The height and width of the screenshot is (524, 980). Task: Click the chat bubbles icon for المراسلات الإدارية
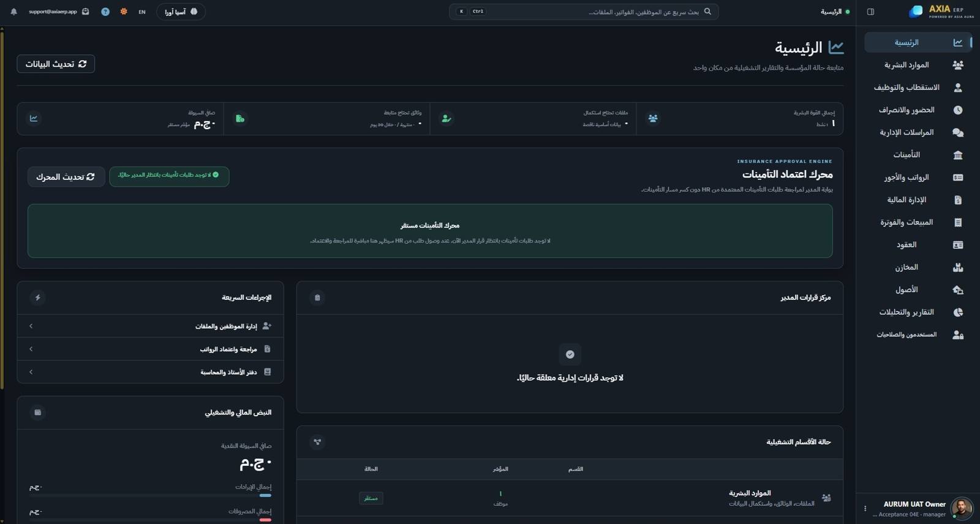(958, 132)
